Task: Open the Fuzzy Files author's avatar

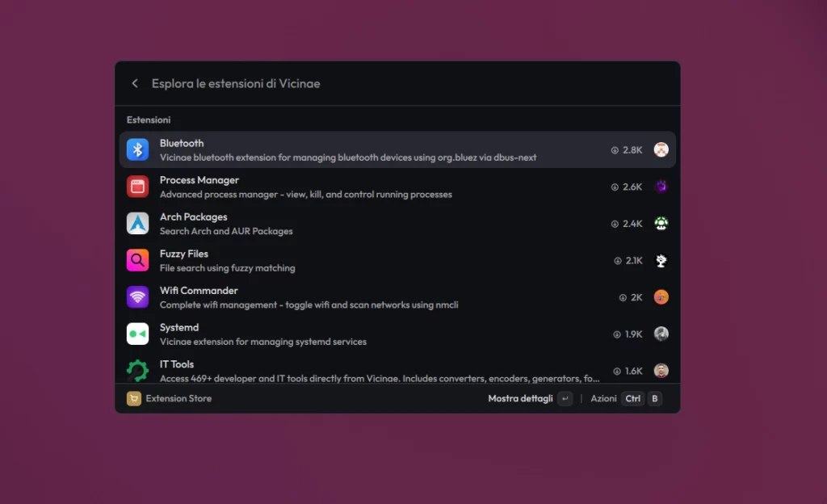Action: [661, 260]
